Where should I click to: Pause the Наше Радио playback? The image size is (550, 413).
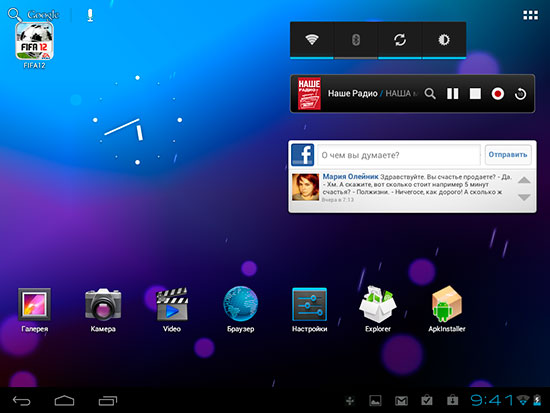(452, 94)
